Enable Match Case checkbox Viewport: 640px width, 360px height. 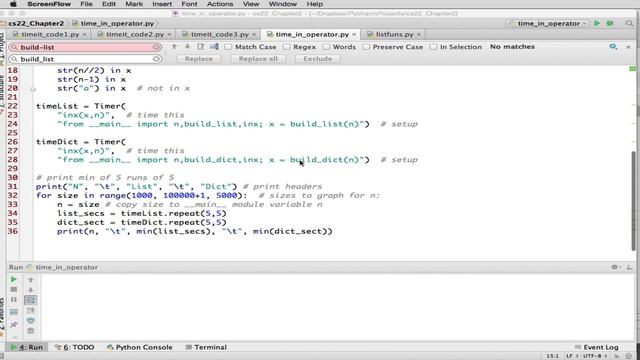coord(228,47)
